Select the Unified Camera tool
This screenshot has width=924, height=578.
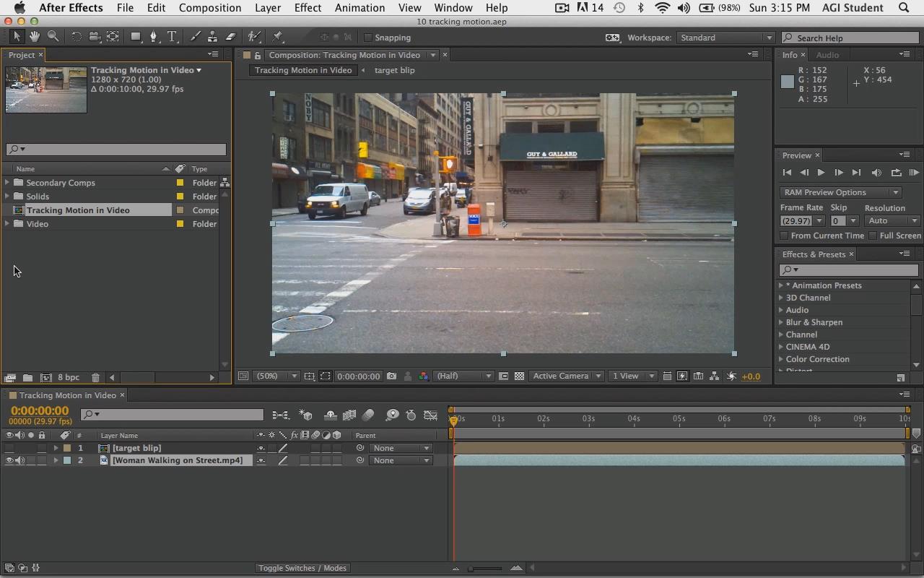pos(94,37)
